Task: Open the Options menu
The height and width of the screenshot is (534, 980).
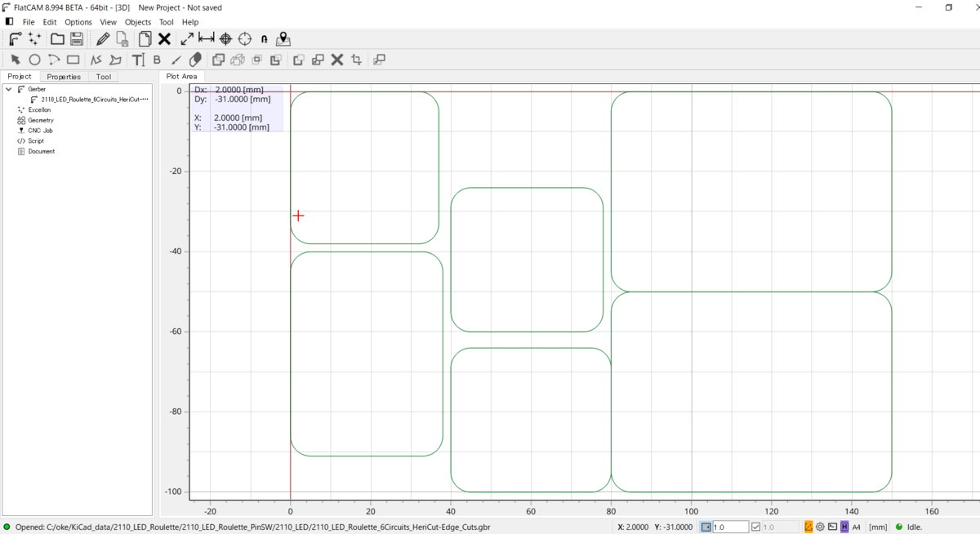Action: pyautogui.click(x=78, y=22)
